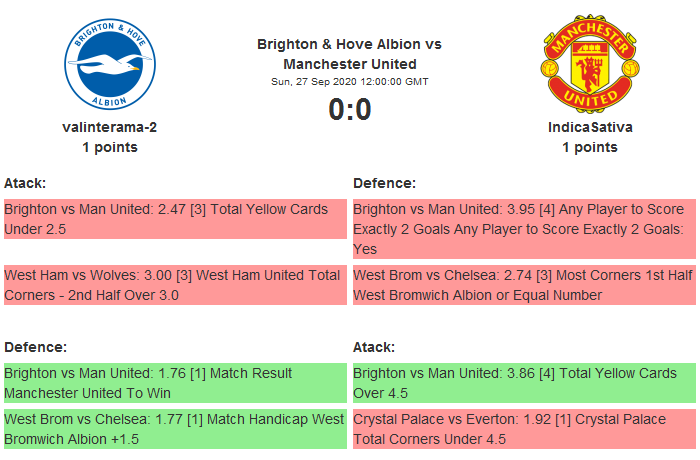Click valinterama-2's 1 points label
The width and height of the screenshot is (700, 460).
tap(110, 147)
